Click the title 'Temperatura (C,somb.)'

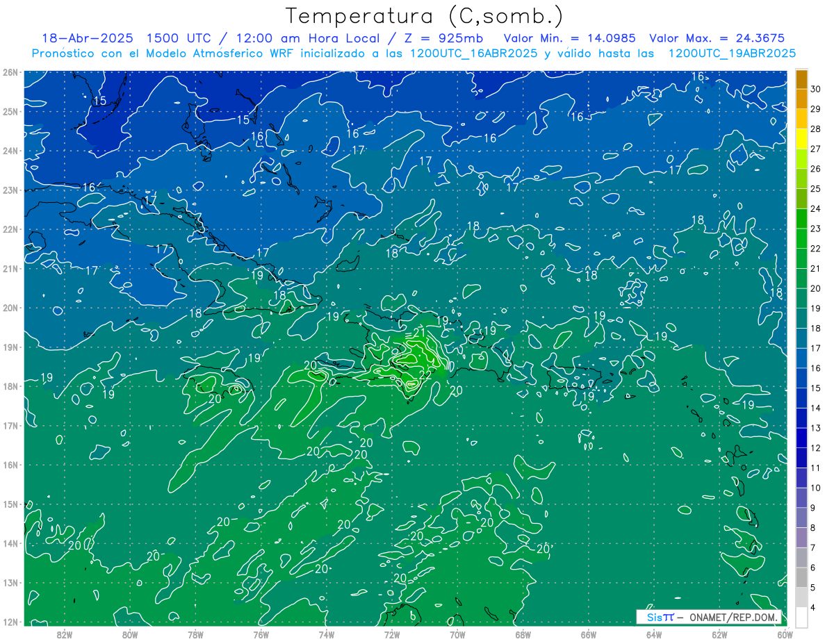425,15
